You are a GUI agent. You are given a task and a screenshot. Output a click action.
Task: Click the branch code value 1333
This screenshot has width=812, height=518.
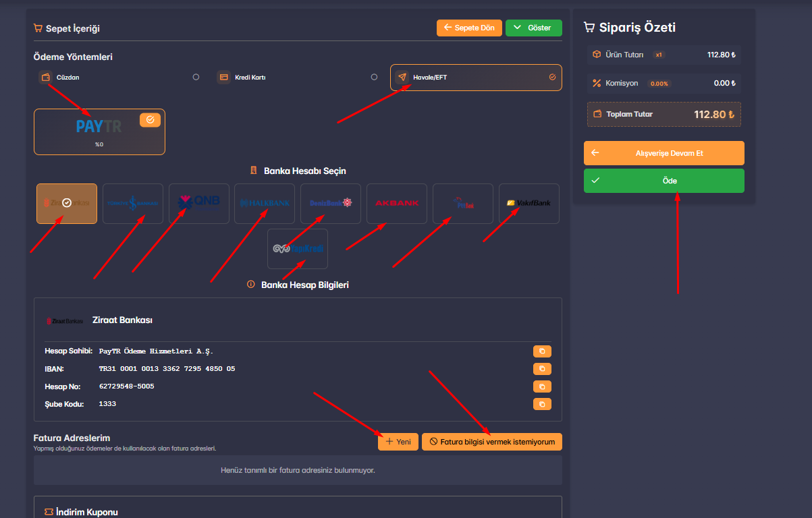pos(107,404)
